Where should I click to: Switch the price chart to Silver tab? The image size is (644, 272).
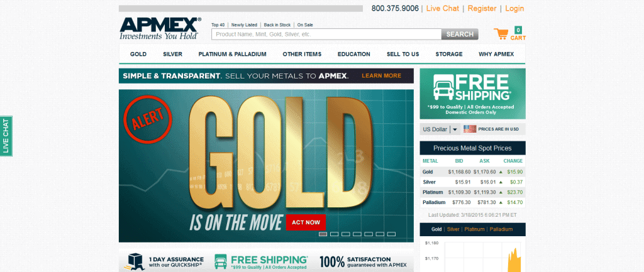pyautogui.click(x=453, y=229)
